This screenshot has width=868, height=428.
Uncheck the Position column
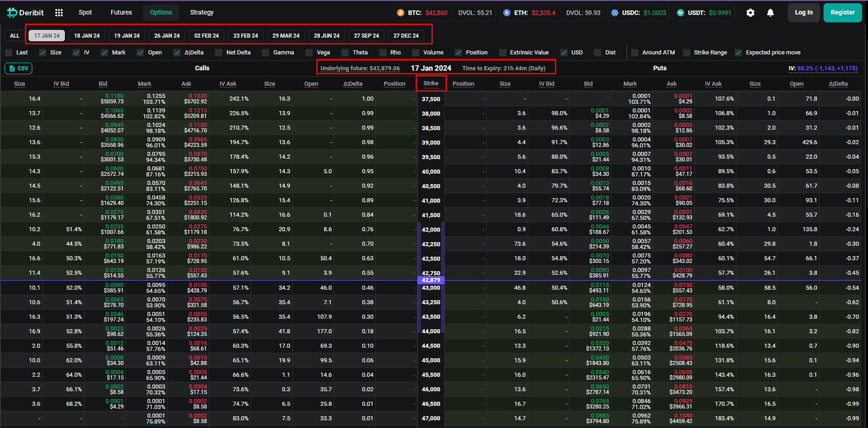pos(458,53)
